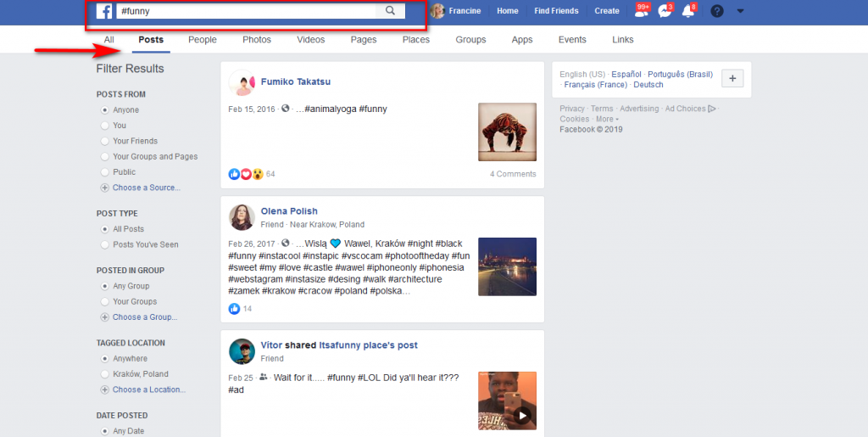Open friend requests icon with 99+ badge
Viewport: 868px width, 437px height.
click(642, 10)
